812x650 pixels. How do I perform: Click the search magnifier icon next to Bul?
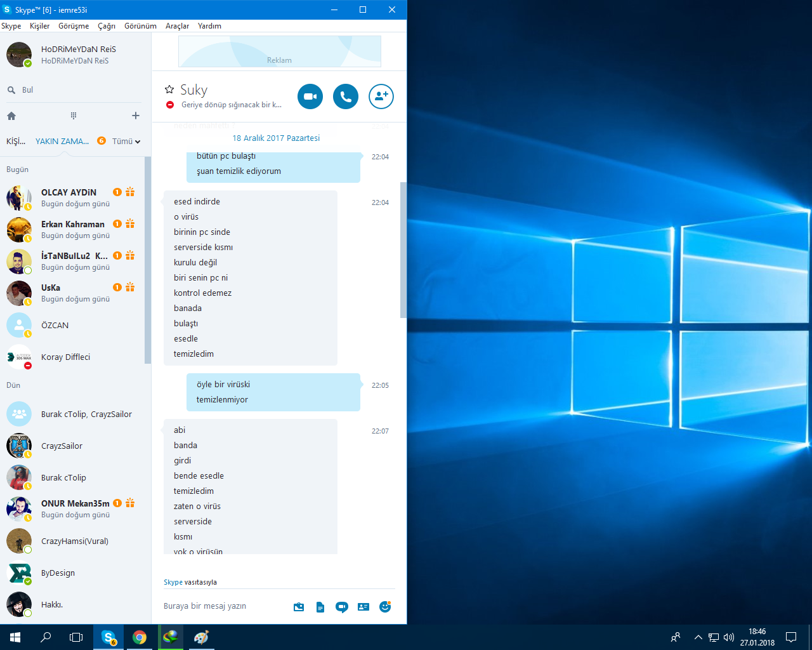(11, 90)
